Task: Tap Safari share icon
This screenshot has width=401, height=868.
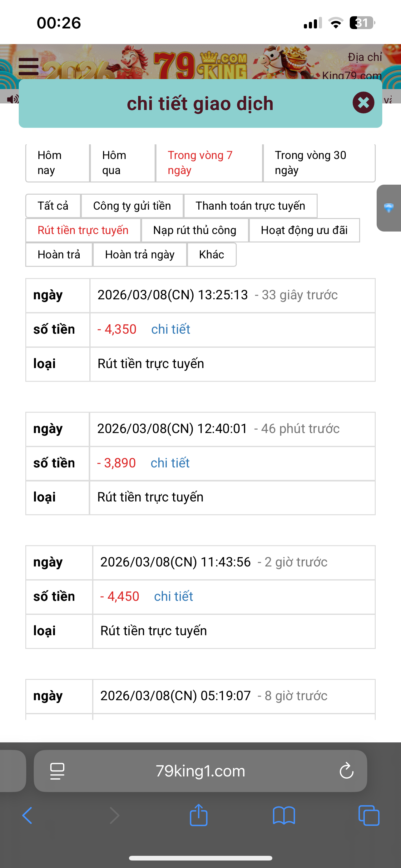Action: 199,815
